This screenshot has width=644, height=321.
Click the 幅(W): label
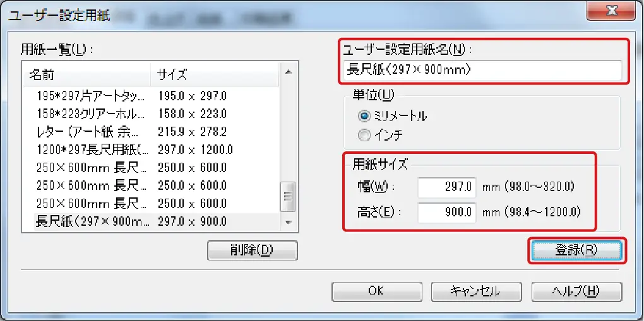click(x=376, y=187)
